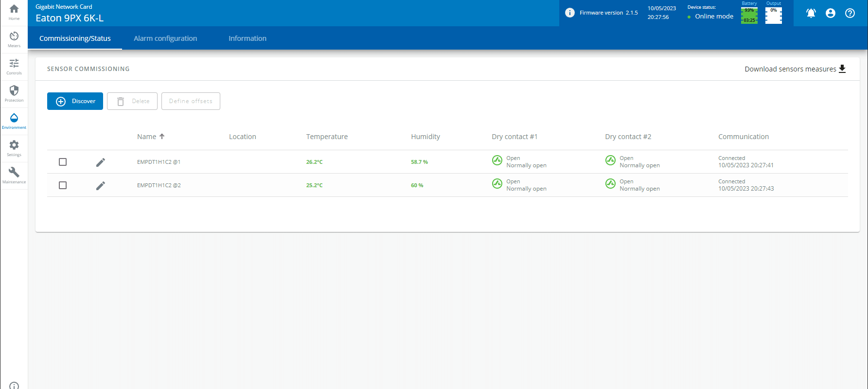Select checkbox for EMPDT1H1C2 @2

pos(63,185)
